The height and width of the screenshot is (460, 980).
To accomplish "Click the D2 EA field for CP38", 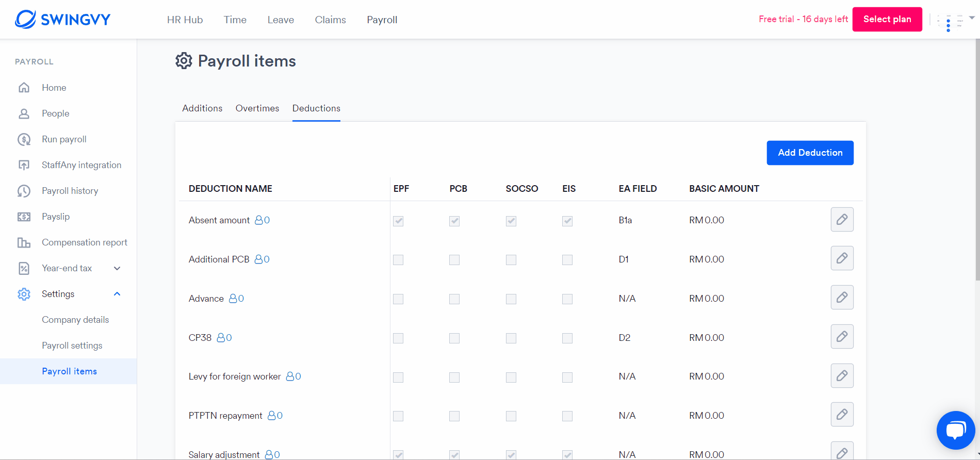I will pos(625,338).
